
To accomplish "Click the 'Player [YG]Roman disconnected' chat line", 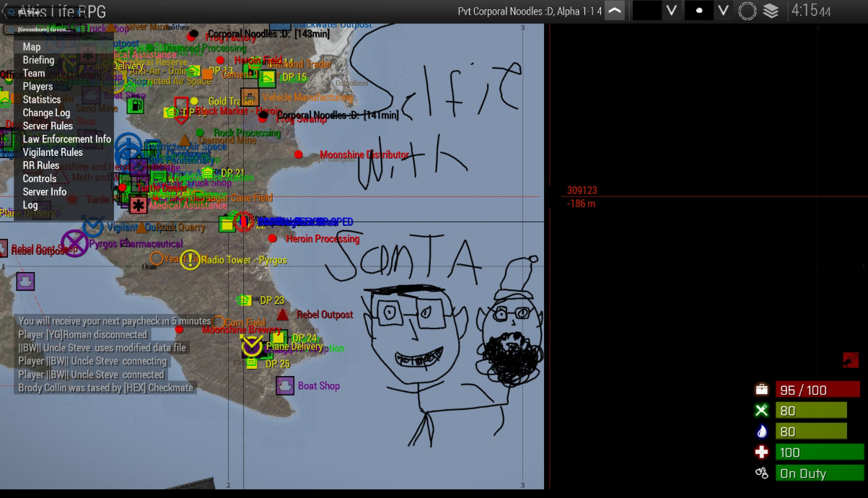I will (83, 335).
